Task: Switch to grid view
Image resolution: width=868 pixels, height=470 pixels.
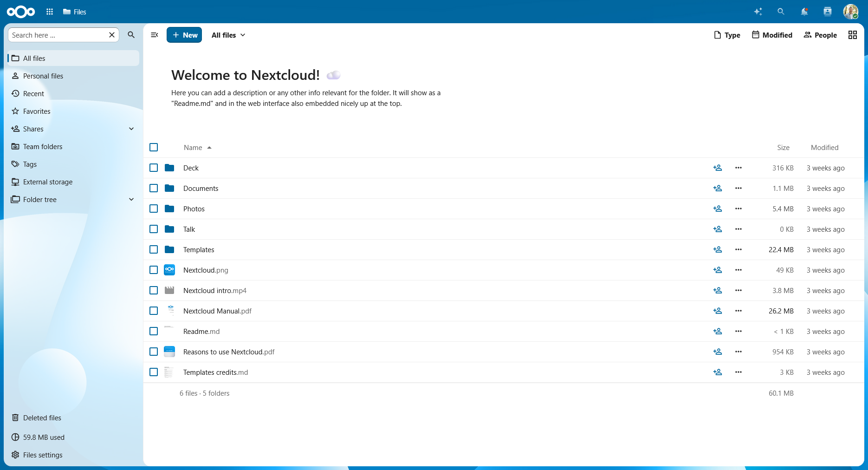Action: 853,35
